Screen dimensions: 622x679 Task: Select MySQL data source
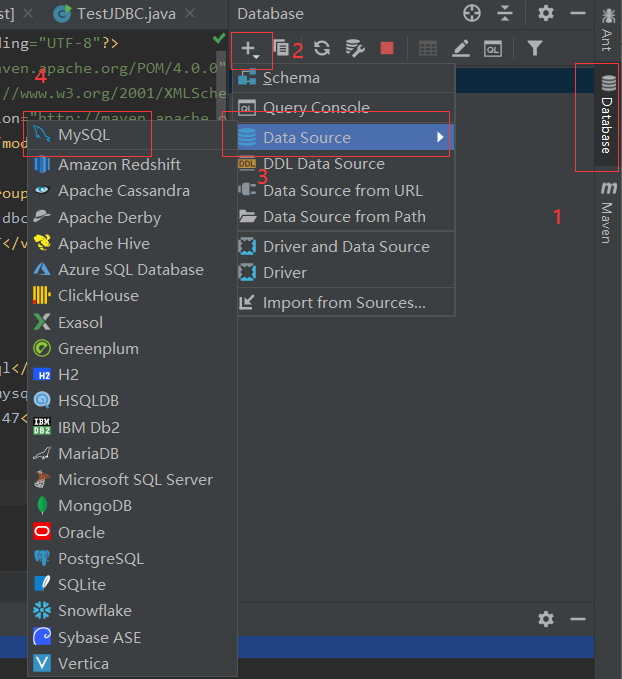pyautogui.click(x=133, y=135)
